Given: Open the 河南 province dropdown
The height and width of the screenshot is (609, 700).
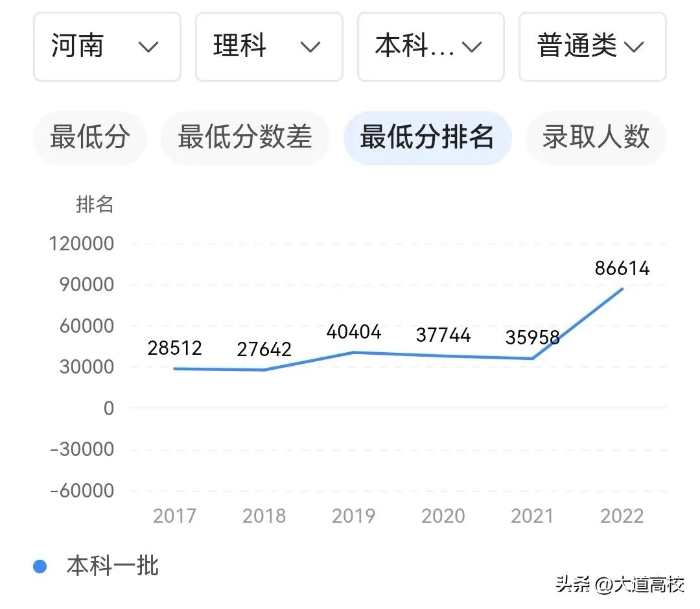Looking at the screenshot, I should pyautogui.click(x=107, y=47).
